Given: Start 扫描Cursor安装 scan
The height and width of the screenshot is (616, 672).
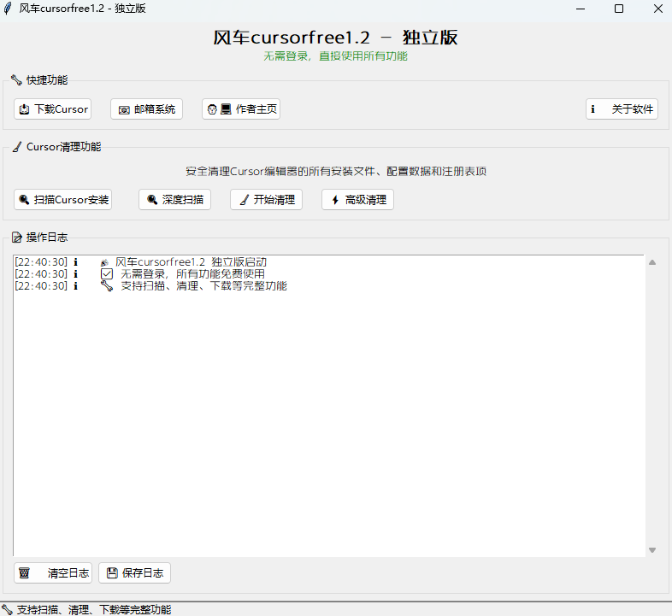Looking at the screenshot, I should 63,200.
